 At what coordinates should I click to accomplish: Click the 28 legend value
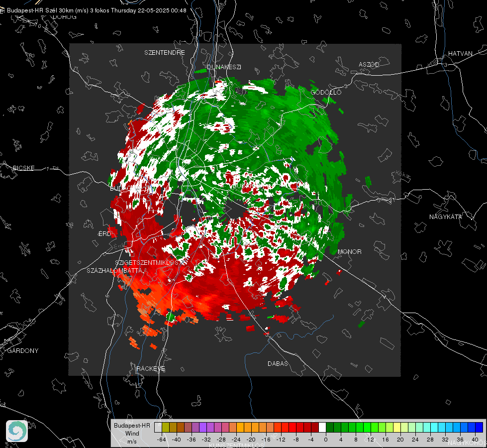pos(430,440)
